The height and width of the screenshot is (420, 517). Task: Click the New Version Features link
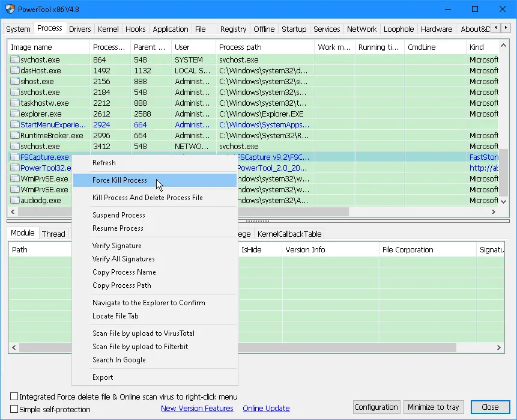[197, 408]
